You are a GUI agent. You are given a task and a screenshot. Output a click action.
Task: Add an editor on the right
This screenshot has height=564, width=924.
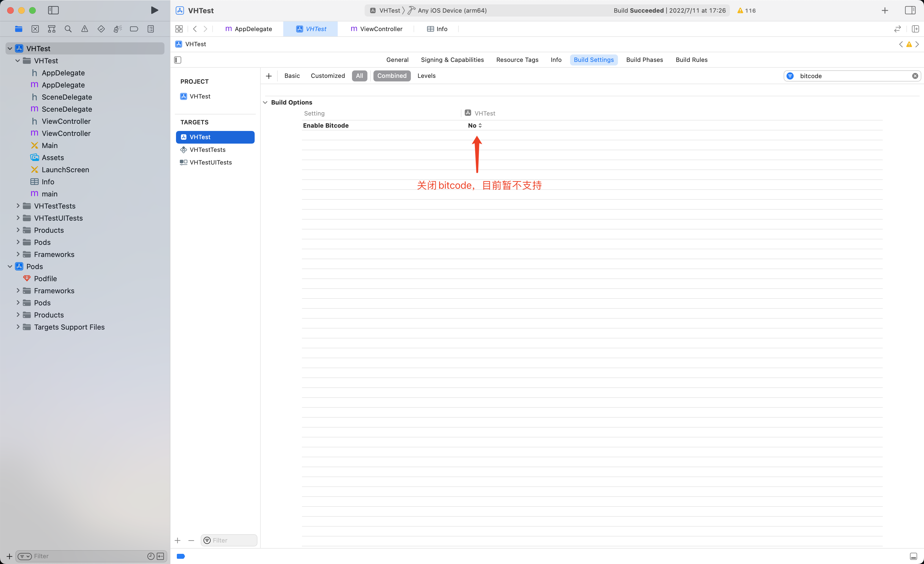coord(915,29)
